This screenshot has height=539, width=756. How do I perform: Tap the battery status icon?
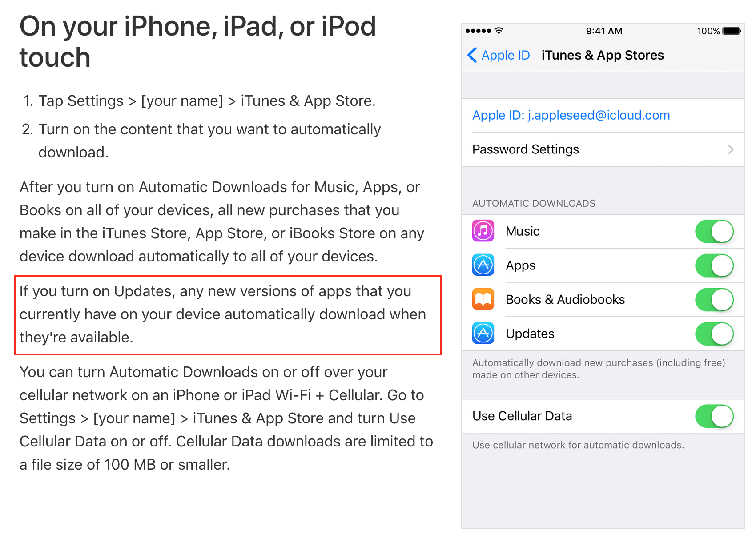(x=732, y=31)
